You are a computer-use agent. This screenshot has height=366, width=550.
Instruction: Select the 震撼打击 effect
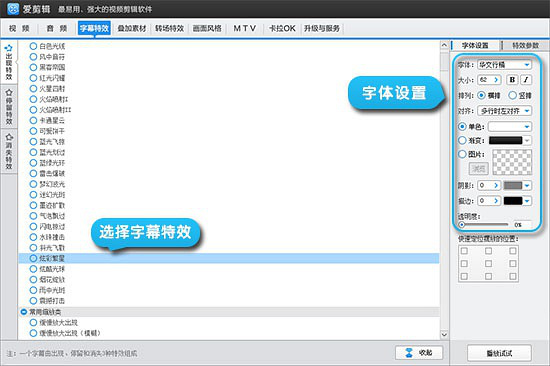[x=47, y=301]
